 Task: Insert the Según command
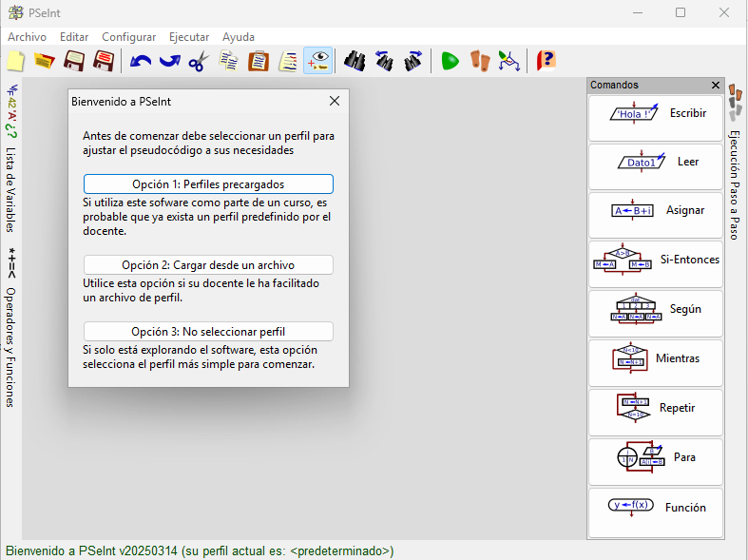coord(656,314)
